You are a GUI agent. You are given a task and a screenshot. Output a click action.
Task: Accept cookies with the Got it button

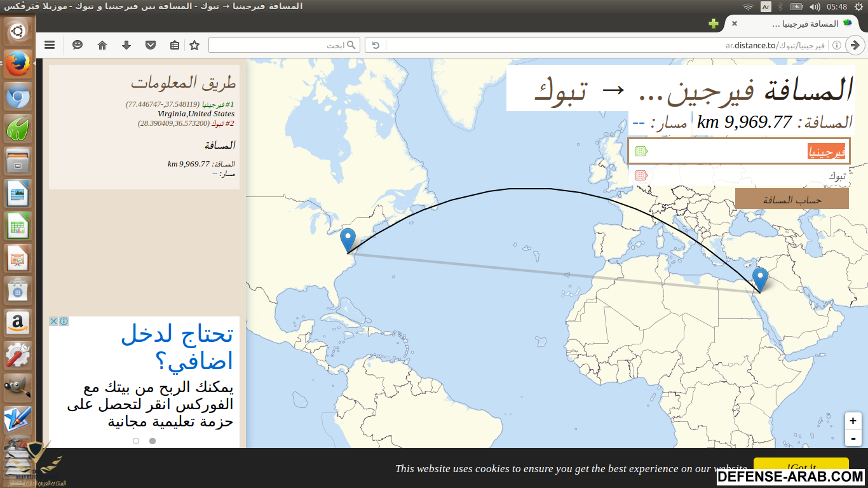pos(801,466)
